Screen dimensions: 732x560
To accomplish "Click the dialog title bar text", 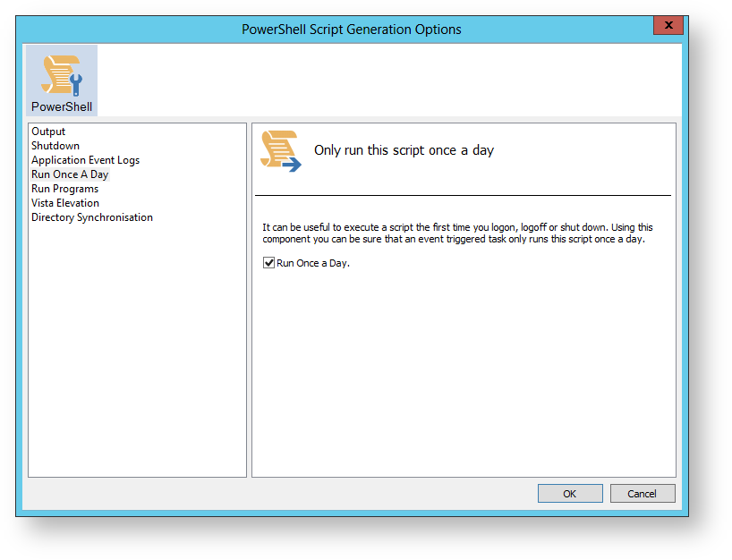I will pos(351,30).
